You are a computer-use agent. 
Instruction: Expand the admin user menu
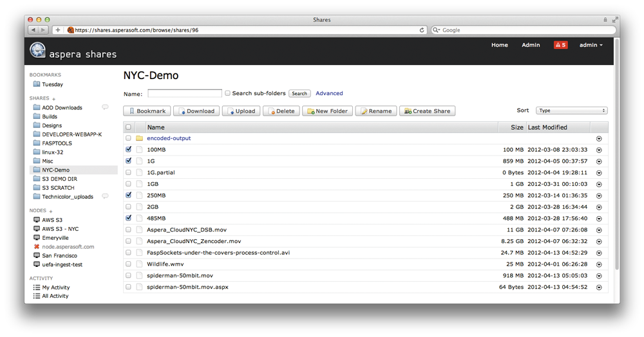(x=591, y=45)
